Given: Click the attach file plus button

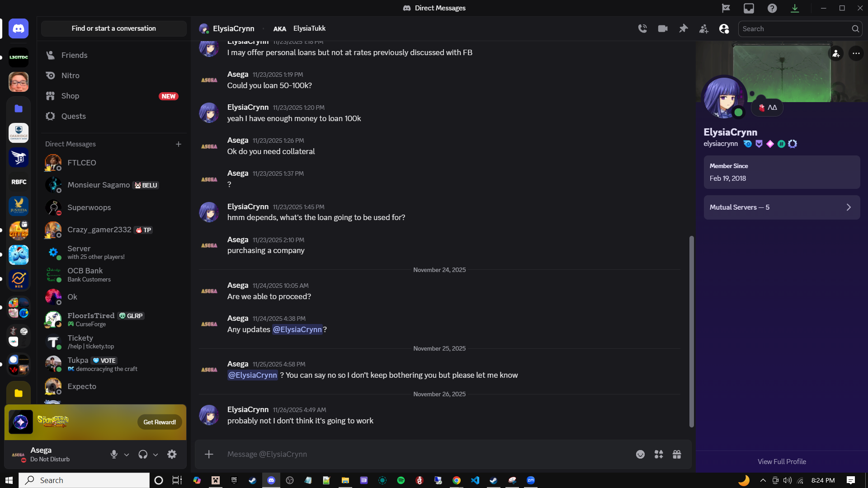Looking at the screenshot, I should click(x=209, y=455).
